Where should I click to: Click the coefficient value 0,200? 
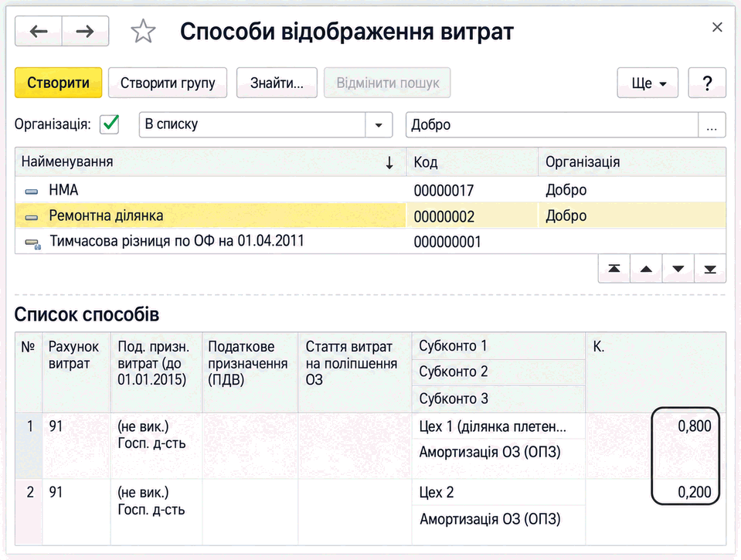694,493
